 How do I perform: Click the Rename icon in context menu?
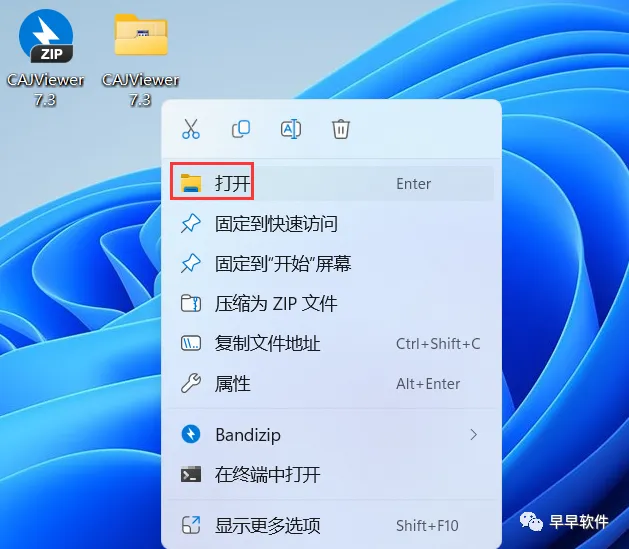click(291, 129)
